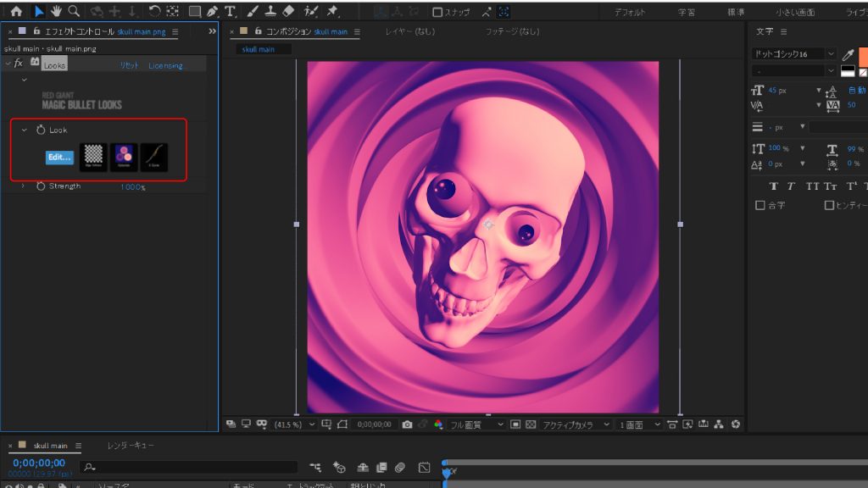868x488 pixels.
Task: Click the Home icon in the toolbar
Action: [15, 12]
